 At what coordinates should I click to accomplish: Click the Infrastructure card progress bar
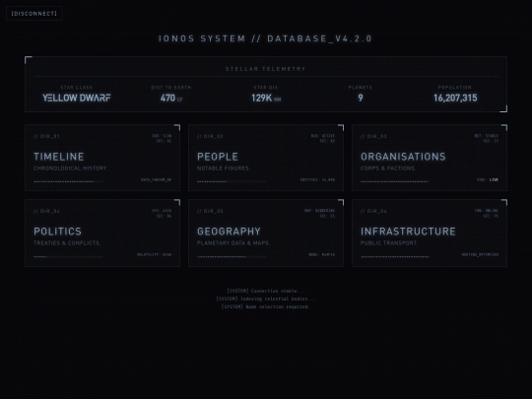[x=395, y=257]
